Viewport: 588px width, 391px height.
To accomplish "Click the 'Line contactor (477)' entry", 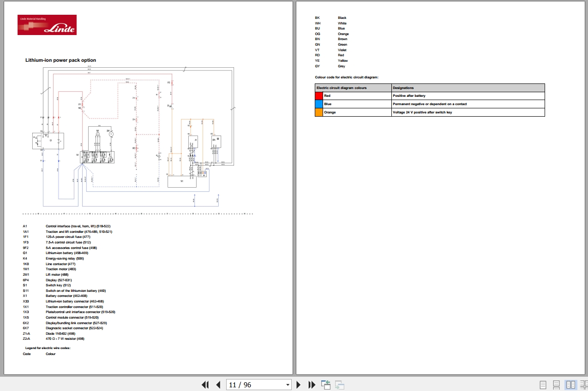I will [60, 264].
